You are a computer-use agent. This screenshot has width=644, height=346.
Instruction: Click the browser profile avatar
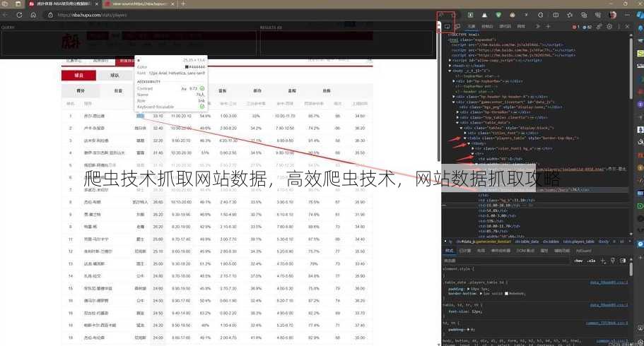(x=613, y=15)
